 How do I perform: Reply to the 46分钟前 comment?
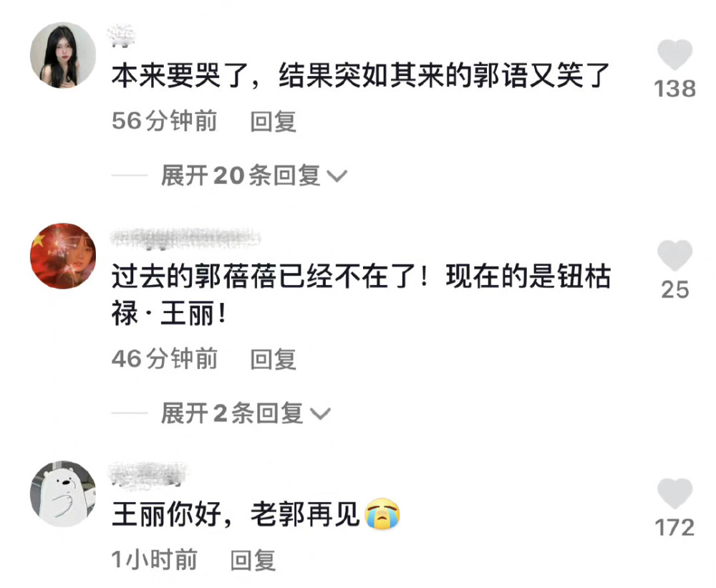[x=273, y=359]
